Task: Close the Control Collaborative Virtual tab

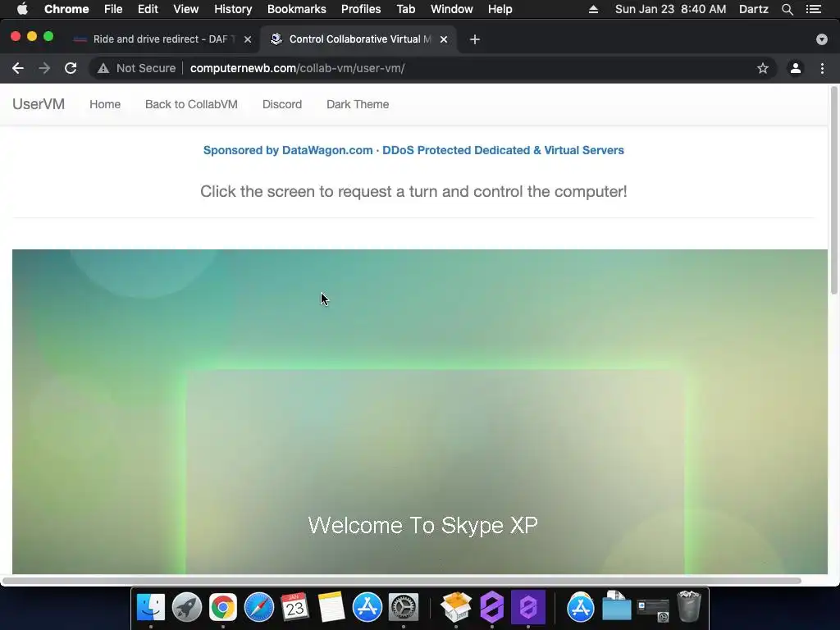Action: click(444, 39)
